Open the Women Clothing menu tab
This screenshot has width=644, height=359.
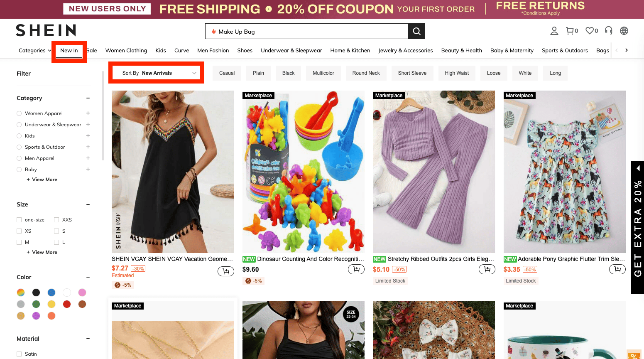(126, 51)
